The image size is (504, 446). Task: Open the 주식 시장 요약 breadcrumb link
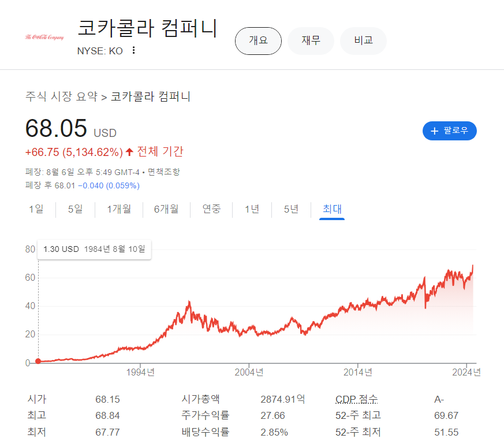point(61,96)
